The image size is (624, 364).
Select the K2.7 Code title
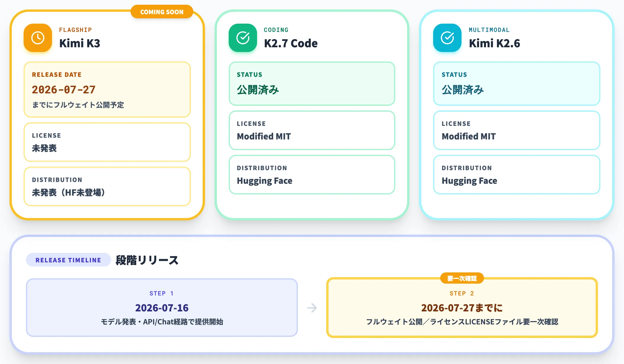click(x=291, y=43)
